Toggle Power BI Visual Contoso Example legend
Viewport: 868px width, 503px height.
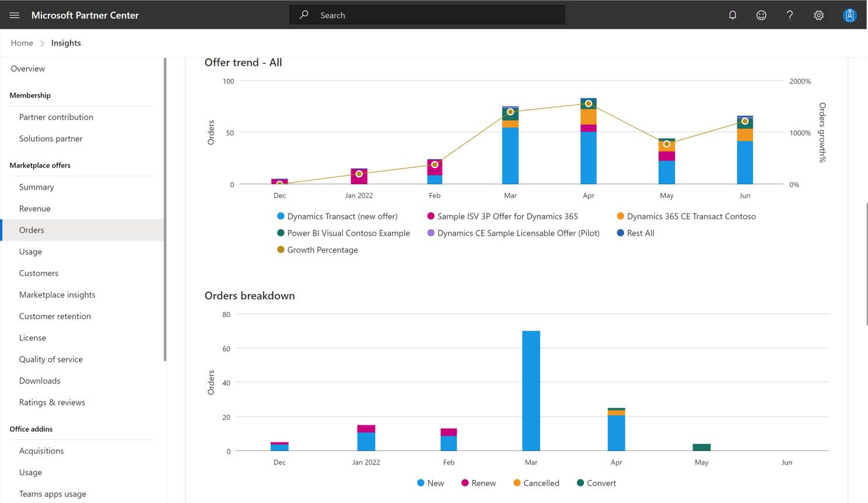343,233
